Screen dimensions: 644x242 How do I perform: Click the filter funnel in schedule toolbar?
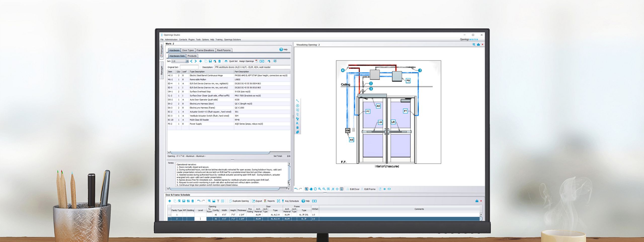(218, 201)
